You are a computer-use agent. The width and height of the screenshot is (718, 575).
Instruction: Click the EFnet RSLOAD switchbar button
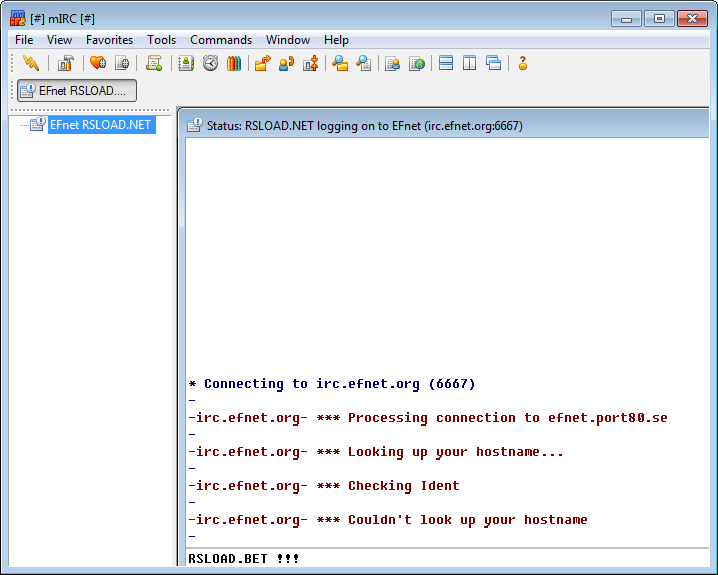(x=77, y=90)
